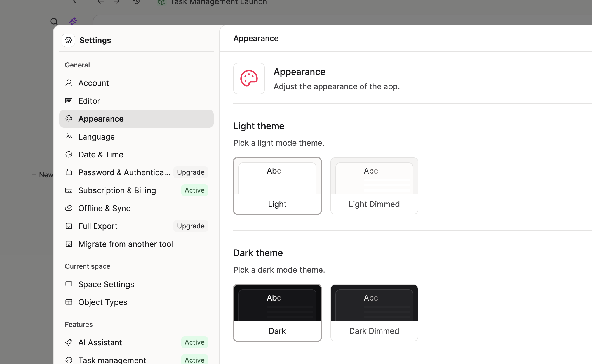Select the Light theme option
The height and width of the screenshot is (364, 592).
277,186
